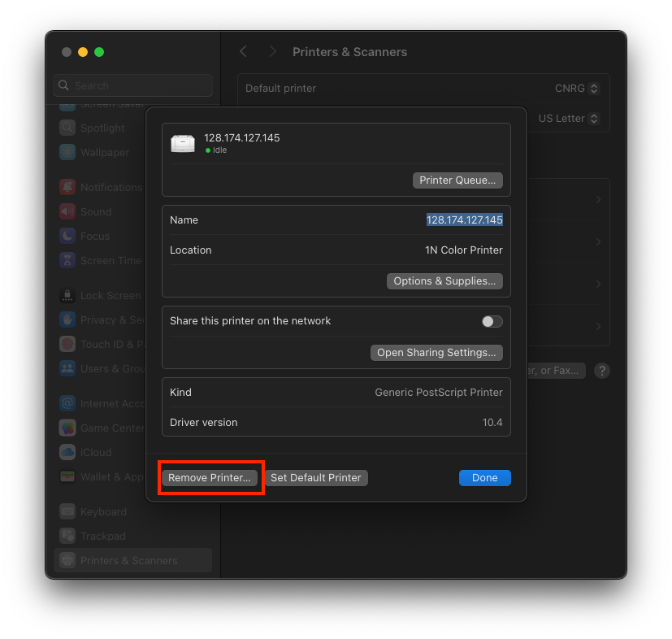
Task: Open Trackpad settings in sidebar
Action: [102, 536]
